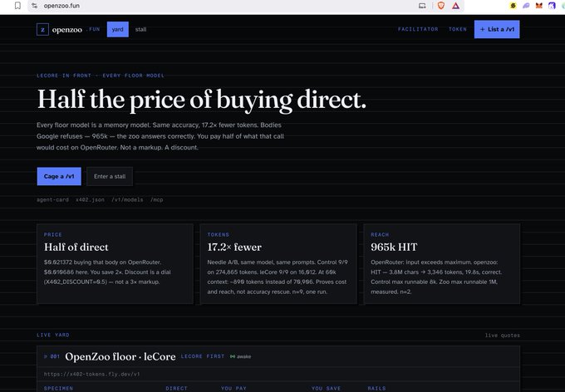Click the YOU SAVE column header
This screenshot has height=392, width=565.
(326, 389)
